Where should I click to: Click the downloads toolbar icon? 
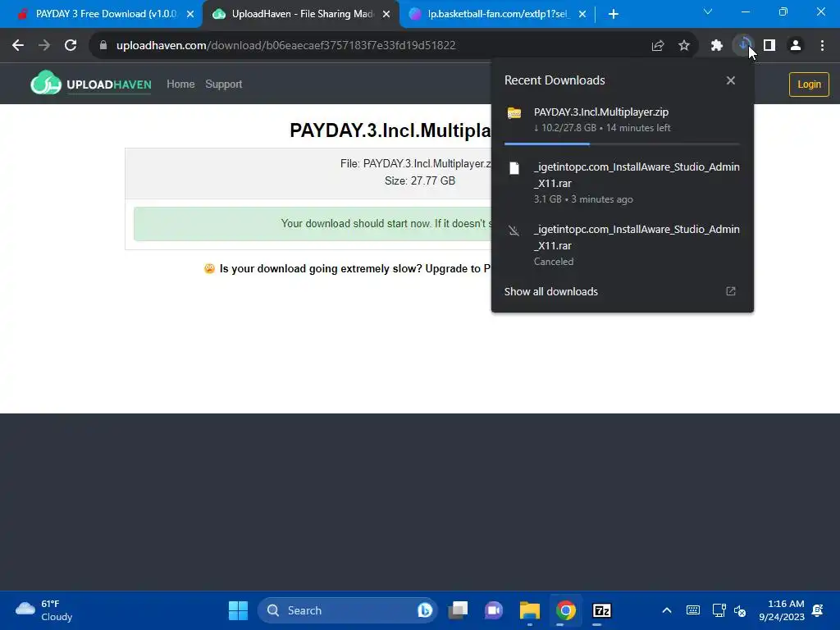point(743,46)
